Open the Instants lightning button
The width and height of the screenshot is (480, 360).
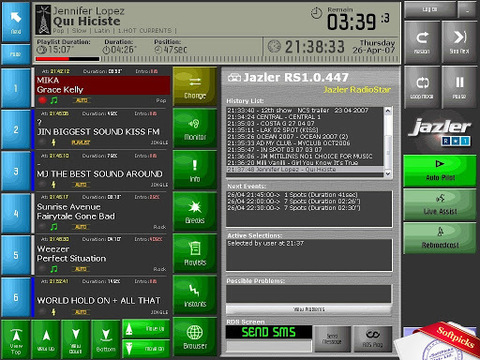coord(195,295)
